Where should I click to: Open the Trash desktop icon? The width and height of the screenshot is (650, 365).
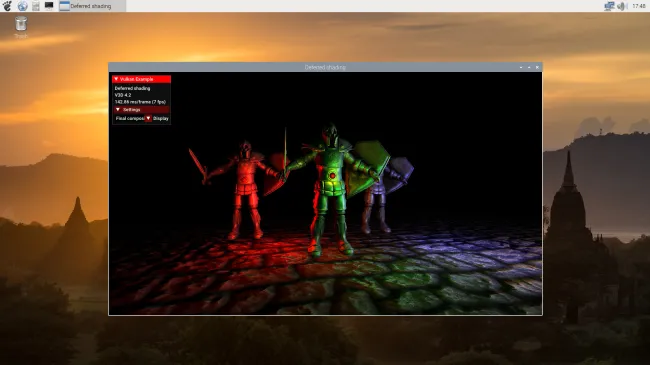click(x=21, y=24)
